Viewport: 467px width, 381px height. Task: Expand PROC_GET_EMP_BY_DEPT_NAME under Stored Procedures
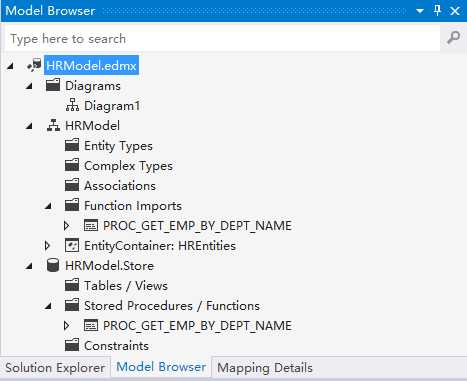(67, 326)
